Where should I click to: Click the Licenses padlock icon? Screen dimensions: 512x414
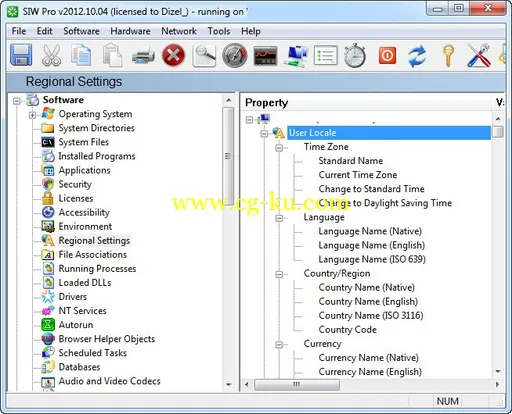[x=48, y=198]
